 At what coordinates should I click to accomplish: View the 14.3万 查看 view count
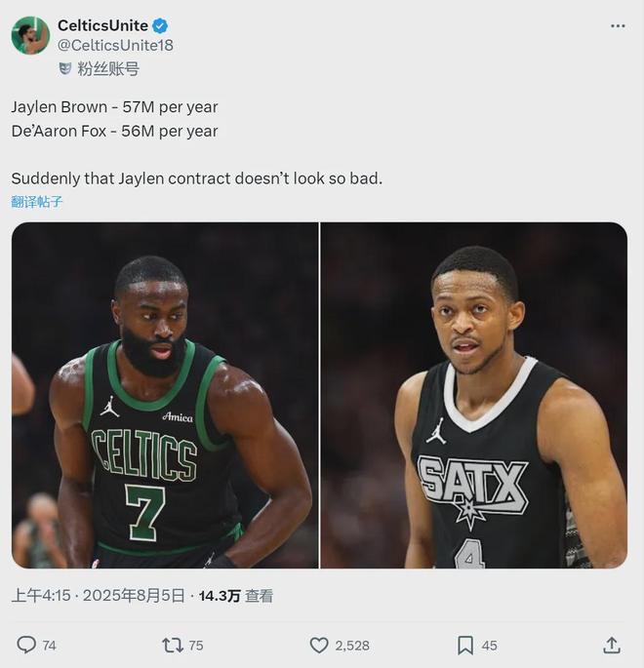tap(236, 596)
